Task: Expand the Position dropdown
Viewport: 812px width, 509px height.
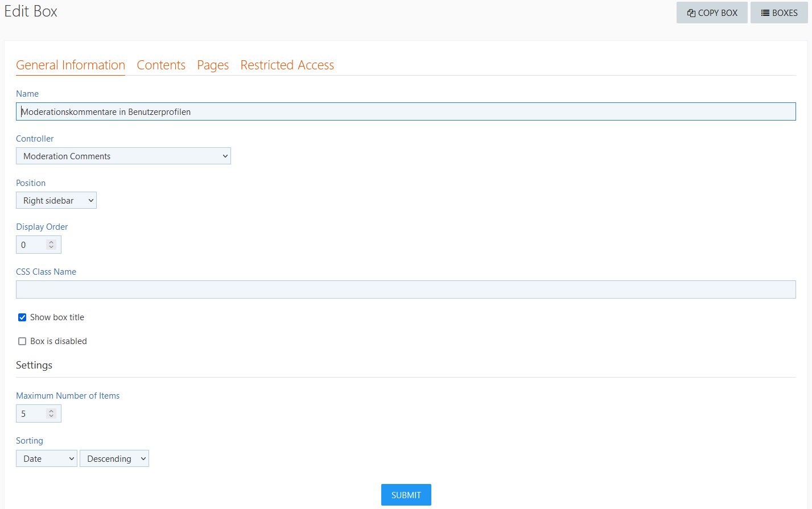Action: click(56, 201)
